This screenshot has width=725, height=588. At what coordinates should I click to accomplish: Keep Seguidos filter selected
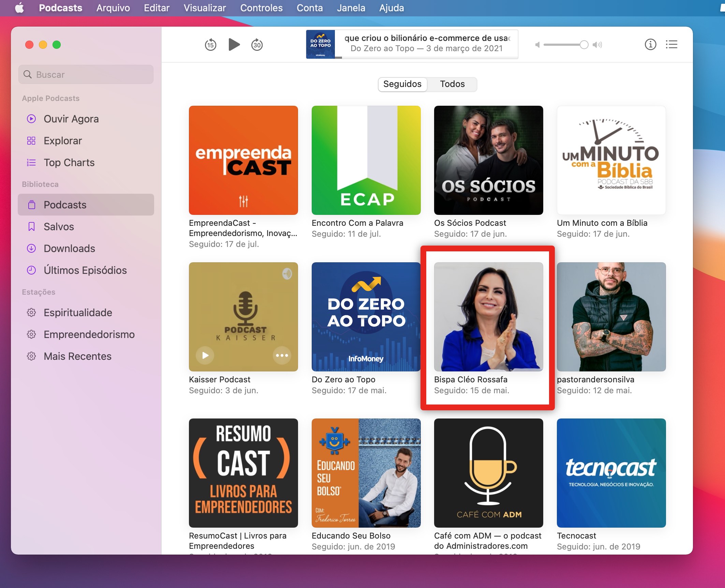(x=402, y=84)
